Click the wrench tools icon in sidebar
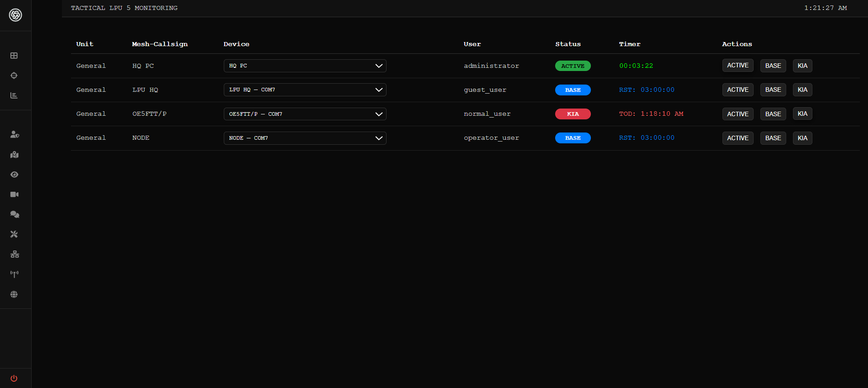 point(14,234)
